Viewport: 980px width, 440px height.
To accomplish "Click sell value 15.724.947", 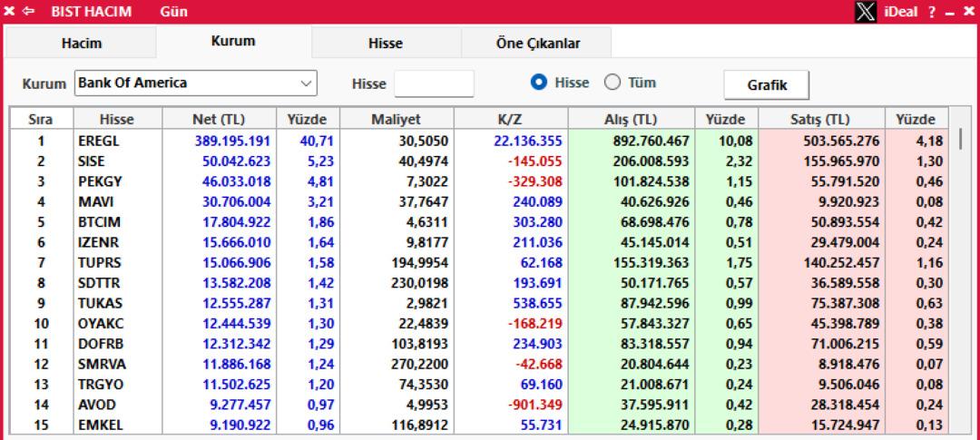I will (x=845, y=425).
